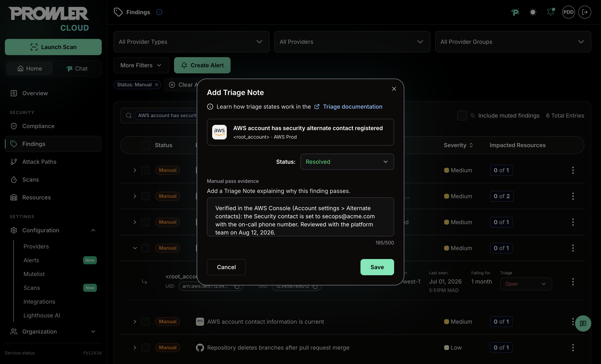Cancel the triage note dialog
The width and height of the screenshot is (601, 364).
pyautogui.click(x=226, y=267)
